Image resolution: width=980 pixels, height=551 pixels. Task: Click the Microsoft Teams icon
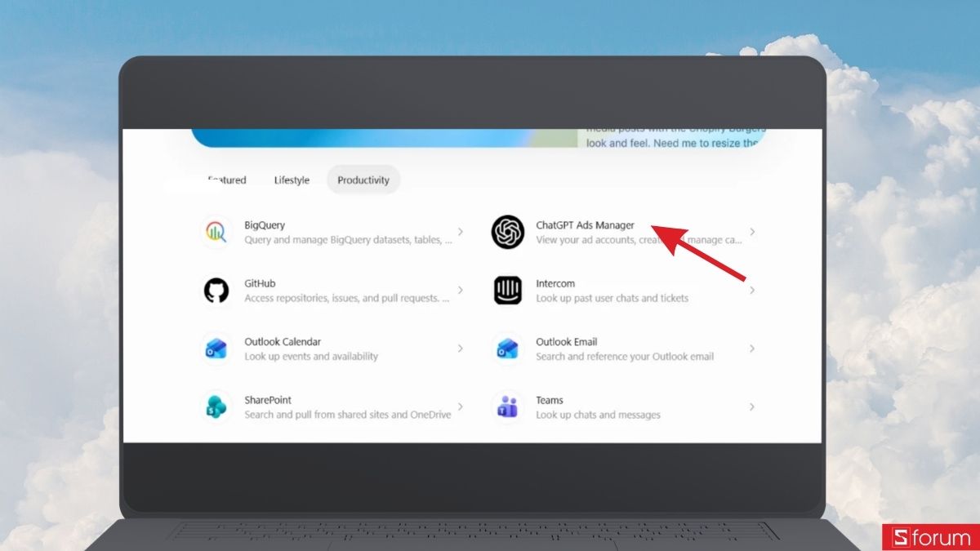[508, 407]
